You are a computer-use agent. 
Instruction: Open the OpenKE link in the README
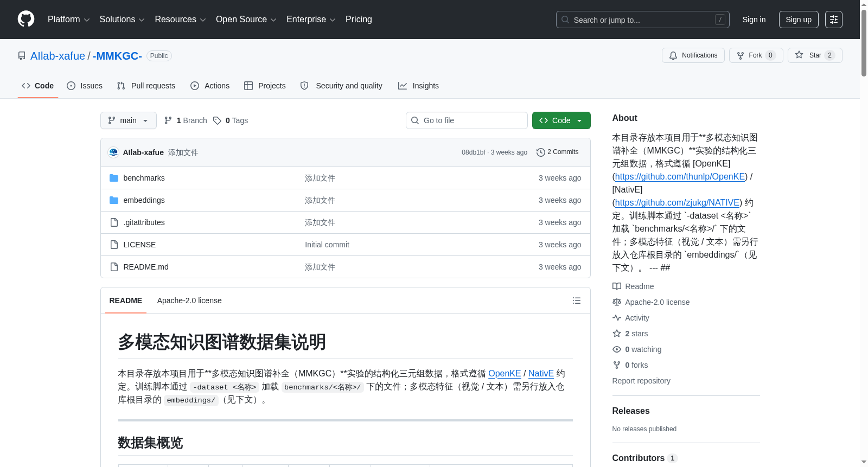(505, 373)
